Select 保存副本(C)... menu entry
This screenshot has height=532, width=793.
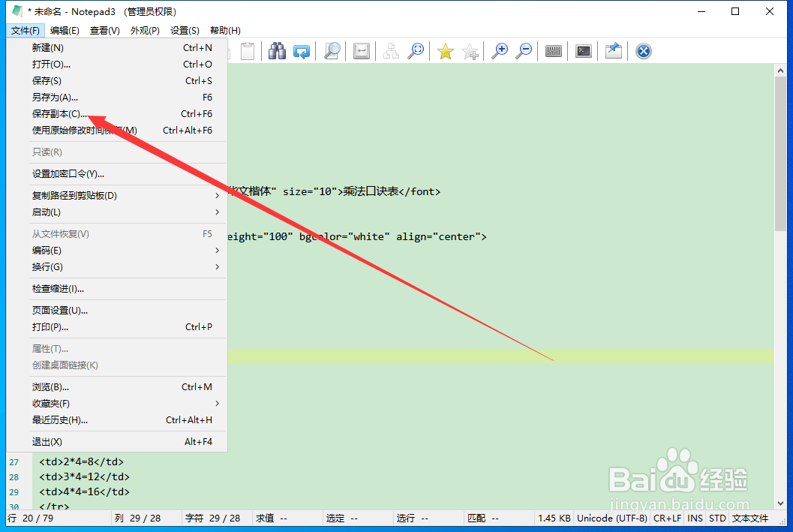pyautogui.click(x=117, y=114)
